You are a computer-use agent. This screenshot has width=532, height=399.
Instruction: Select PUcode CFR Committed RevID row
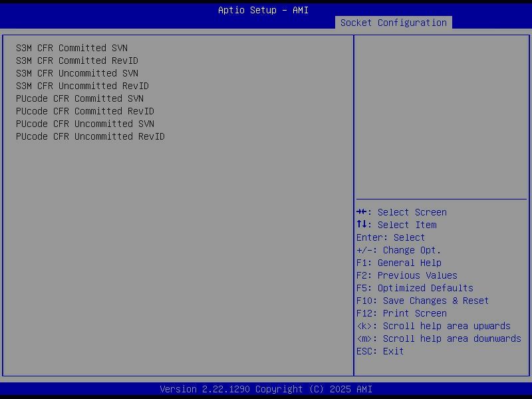[85, 111]
